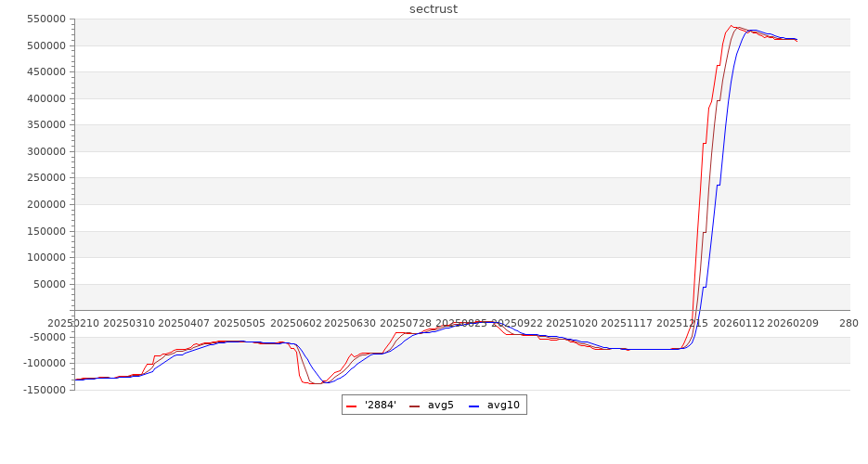Click the 20251020 x-axis date
The image size is (868, 464).
pos(573,323)
